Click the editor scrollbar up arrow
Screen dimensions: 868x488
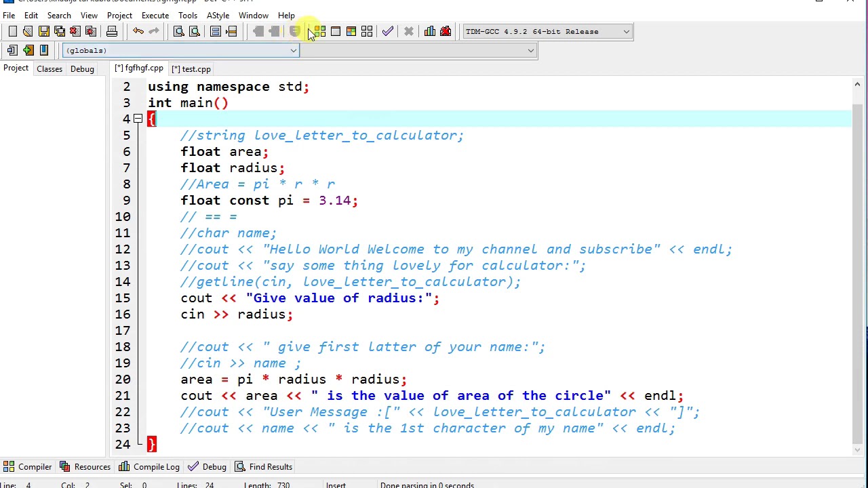point(857,85)
